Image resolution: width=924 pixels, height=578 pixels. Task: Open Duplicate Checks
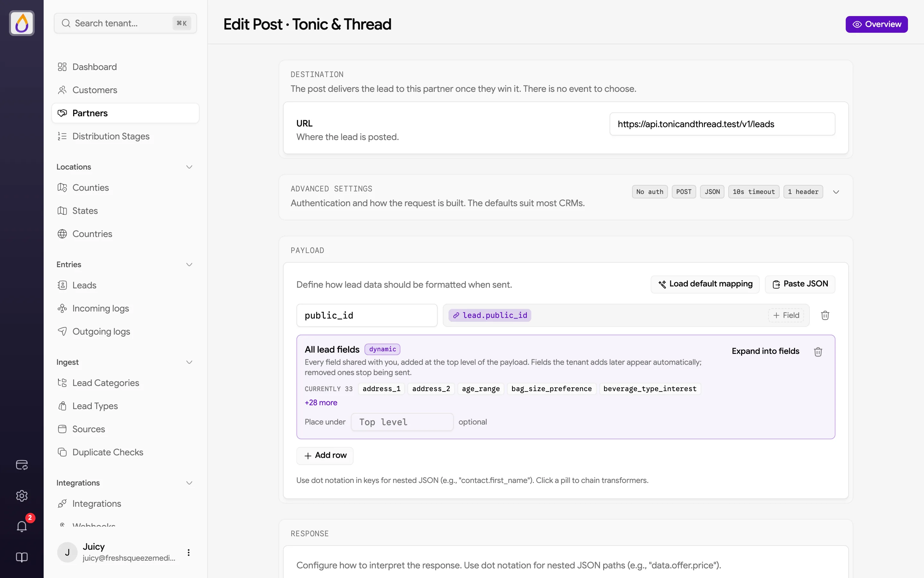[125, 452]
